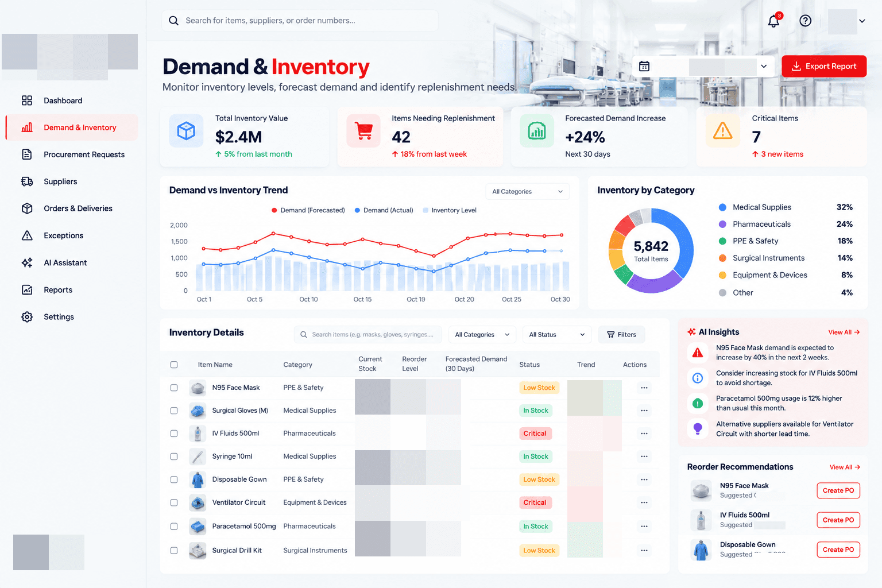882x588 pixels.
Task: Check the Surgical Gloves (M) row checkbox
Action: click(174, 411)
